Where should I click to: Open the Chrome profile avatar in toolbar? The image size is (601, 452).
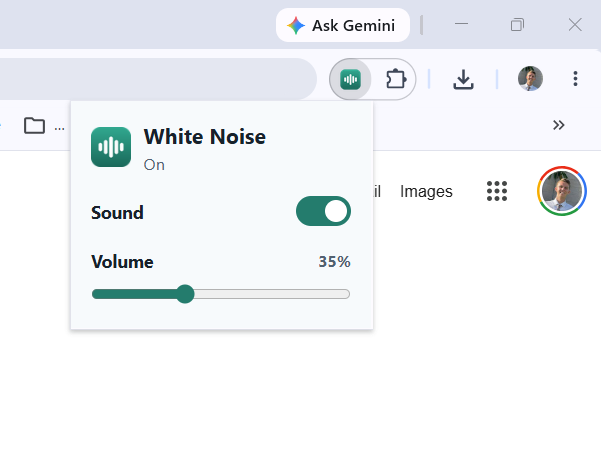[x=530, y=79]
